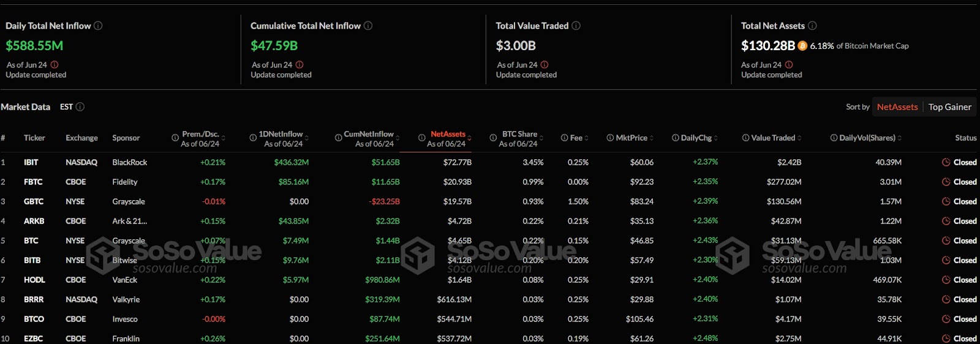980x344 pixels.
Task: Click info icon before CumNetInflow column header
Action: [x=338, y=138]
